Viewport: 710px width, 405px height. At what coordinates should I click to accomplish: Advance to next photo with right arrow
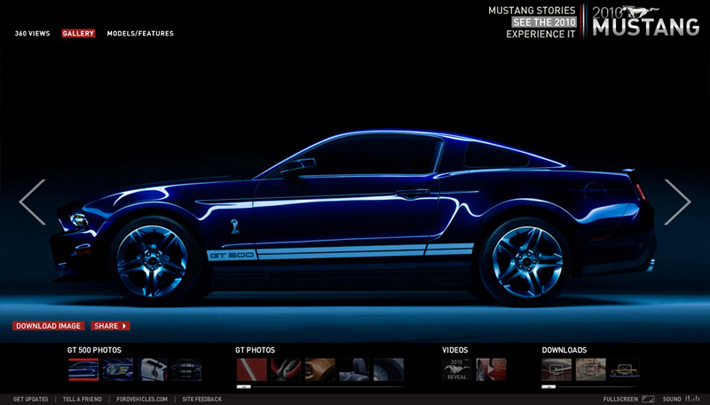point(677,202)
